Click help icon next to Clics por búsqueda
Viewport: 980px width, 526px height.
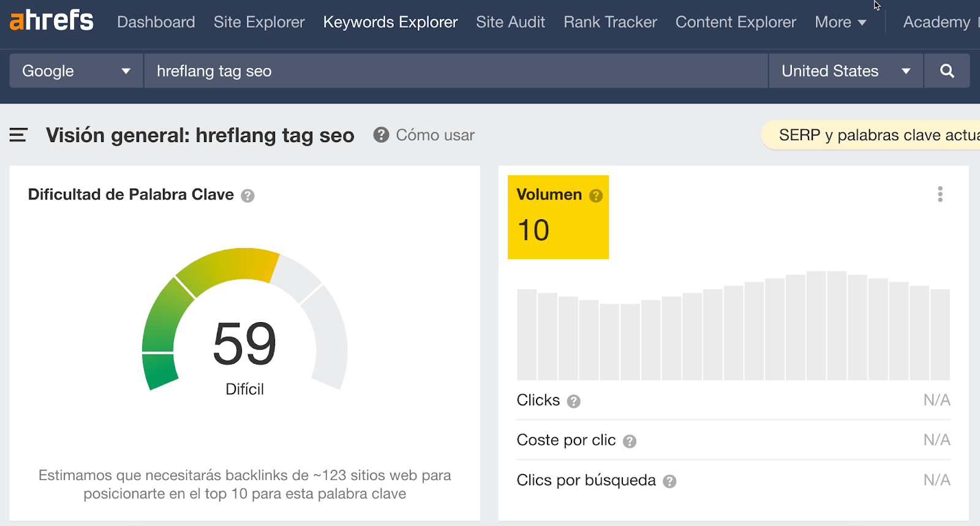point(670,481)
